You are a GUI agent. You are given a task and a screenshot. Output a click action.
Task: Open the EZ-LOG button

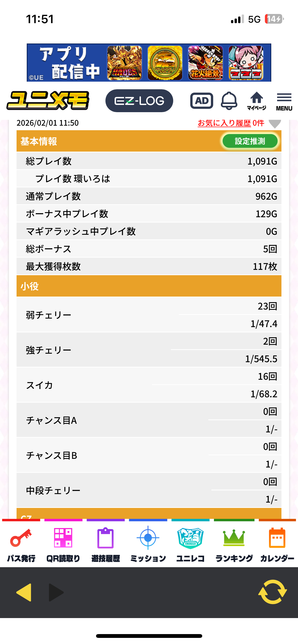click(x=139, y=101)
